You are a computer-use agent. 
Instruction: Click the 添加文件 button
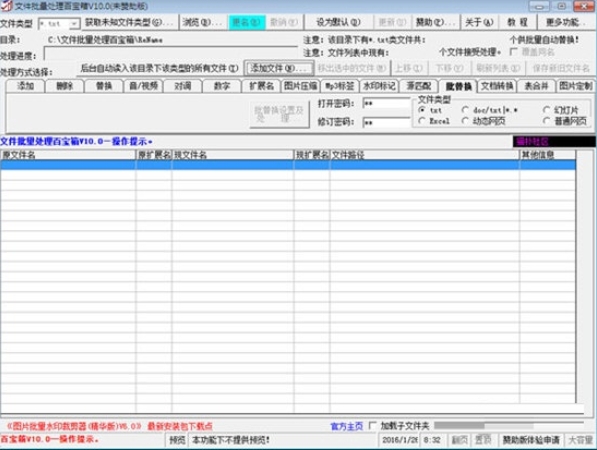coord(279,69)
